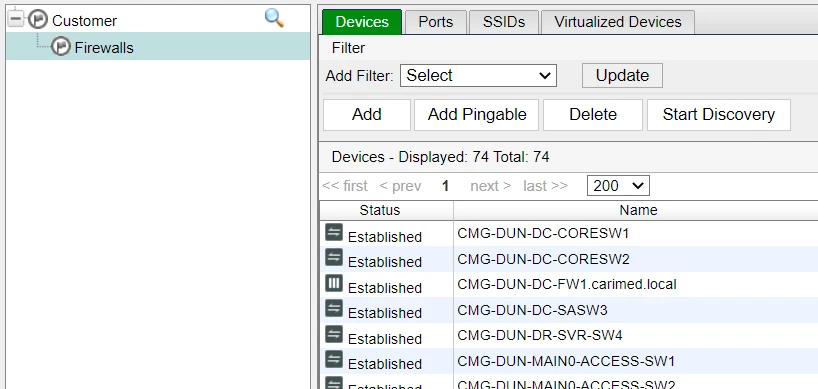This screenshot has height=389, width=818.
Task: Go to the first page link
Action: coord(345,186)
